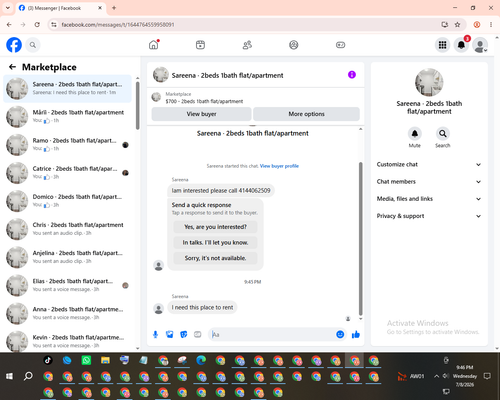The width and height of the screenshot is (500, 400).
Task: Click message 'I need this place to rent'
Action: click(x=202, y=307)
